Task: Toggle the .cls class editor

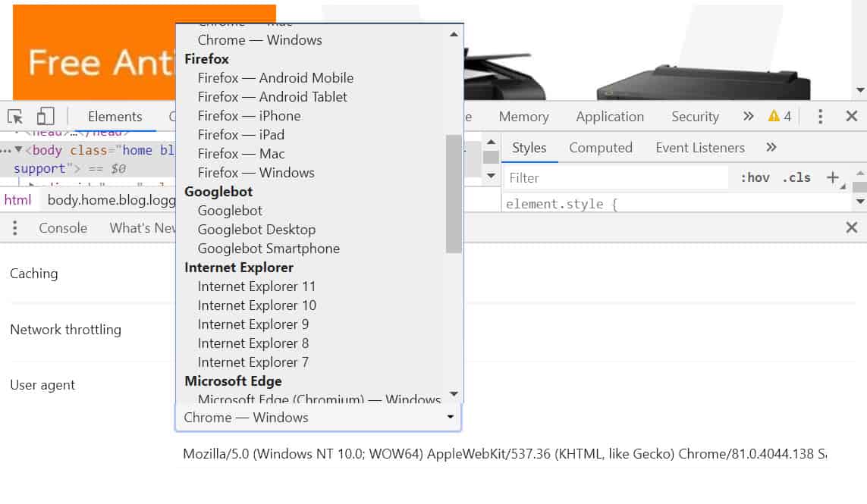Action: click(796, 177)
